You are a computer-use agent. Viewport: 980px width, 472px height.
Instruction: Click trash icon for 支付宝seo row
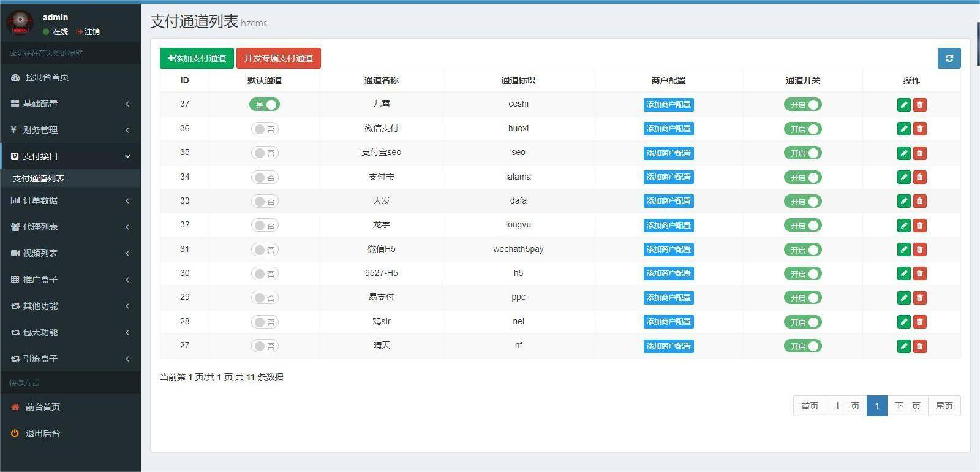[919, 153]
